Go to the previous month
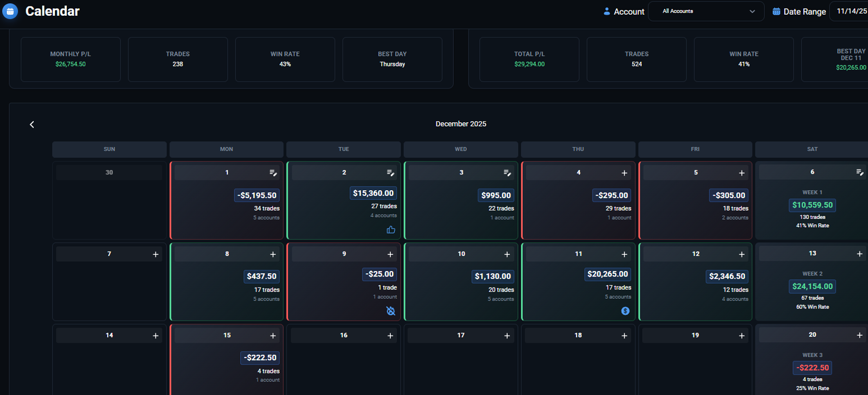Viewport: 868px width, 395px height. (32, 124)
